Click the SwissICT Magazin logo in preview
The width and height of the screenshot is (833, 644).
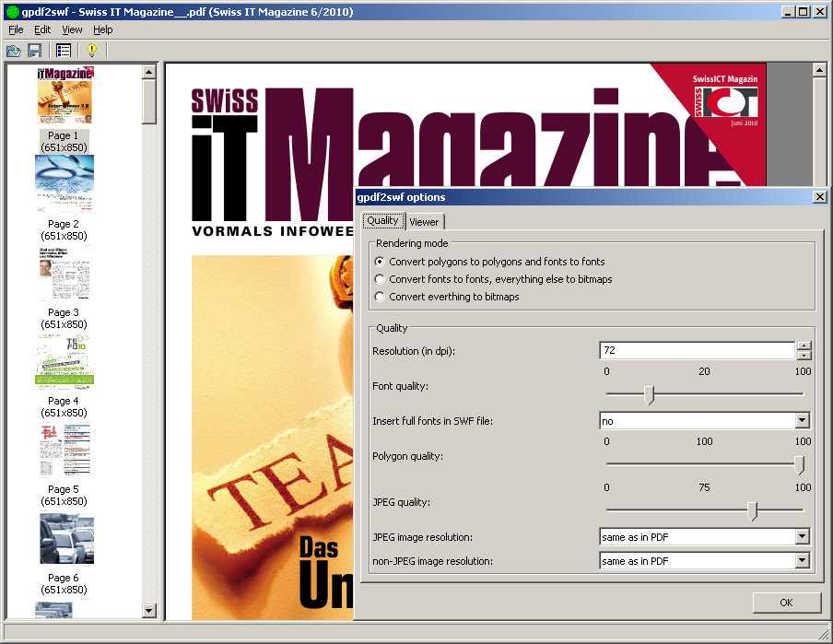click(725, 101)
